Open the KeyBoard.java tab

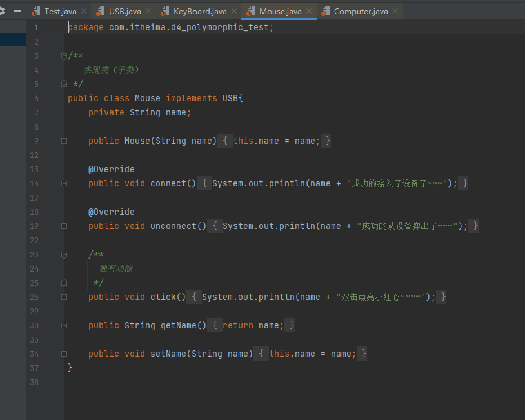(x=199, y=12)
